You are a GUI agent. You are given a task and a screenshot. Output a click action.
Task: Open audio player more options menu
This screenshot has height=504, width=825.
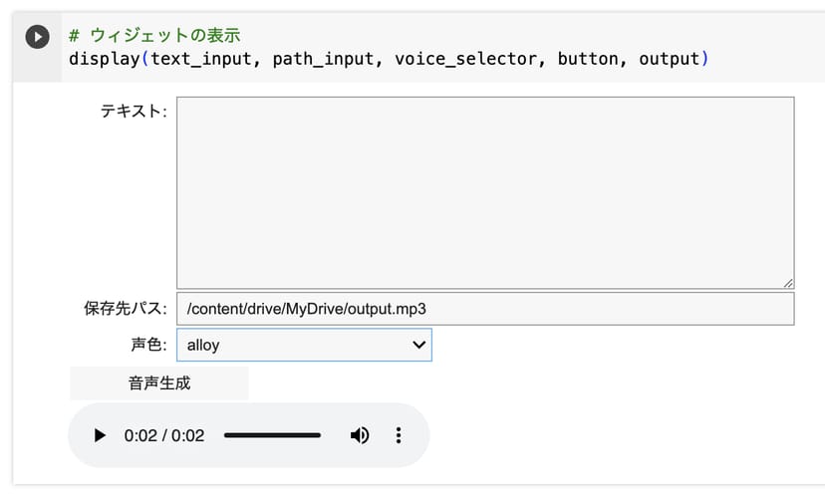pos(399,435)
